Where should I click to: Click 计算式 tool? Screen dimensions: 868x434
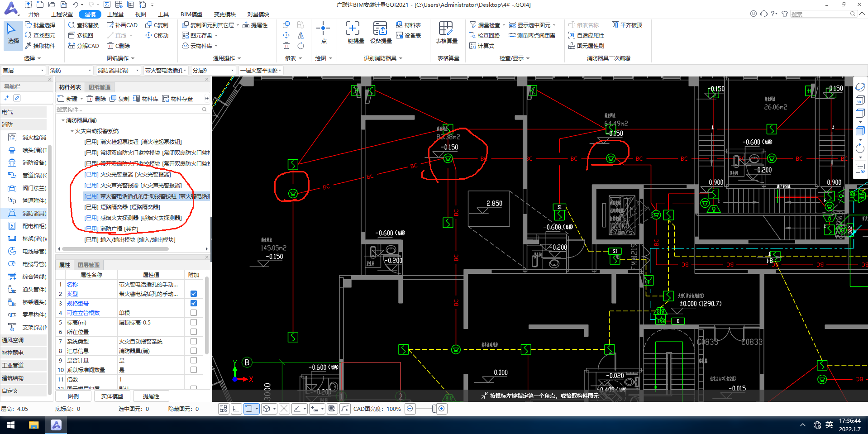(x=482, y=46)
